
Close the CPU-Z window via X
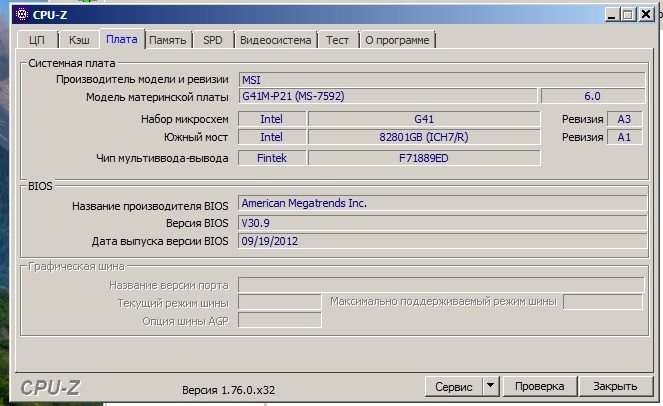click(x=646, y=15)
